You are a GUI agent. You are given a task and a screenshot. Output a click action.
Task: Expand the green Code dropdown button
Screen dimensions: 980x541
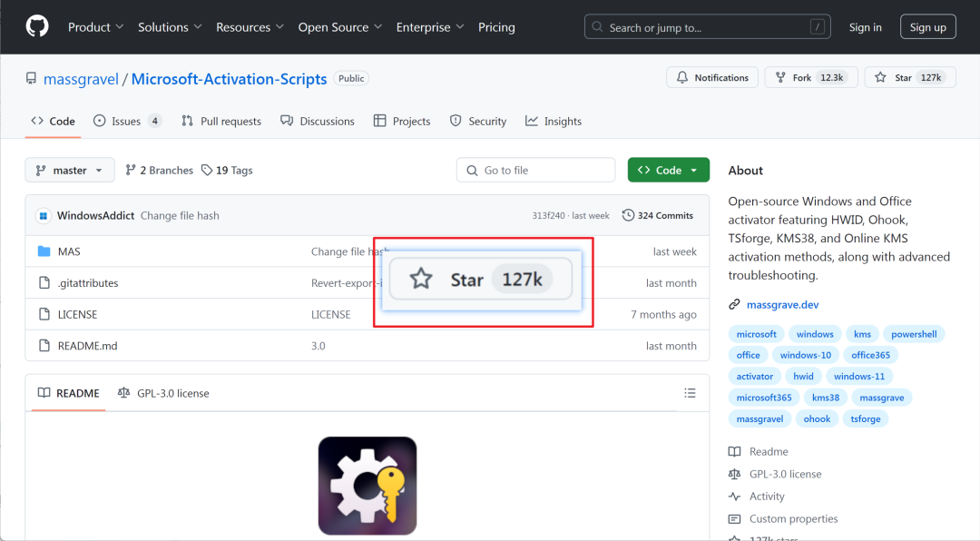pyautogui.click(x=668, y=170)
